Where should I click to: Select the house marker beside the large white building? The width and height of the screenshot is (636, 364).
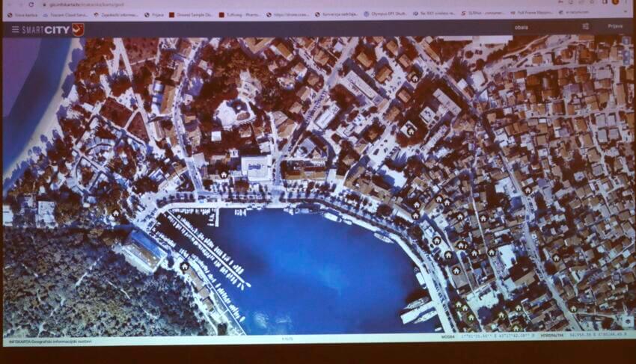click(223, 174)
